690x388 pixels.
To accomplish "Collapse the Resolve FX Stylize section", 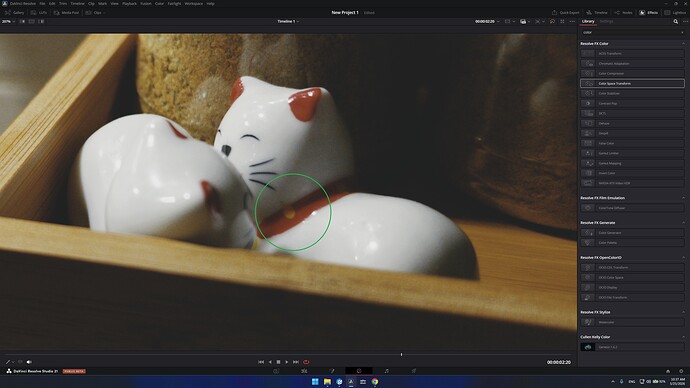I will (683, 312).
